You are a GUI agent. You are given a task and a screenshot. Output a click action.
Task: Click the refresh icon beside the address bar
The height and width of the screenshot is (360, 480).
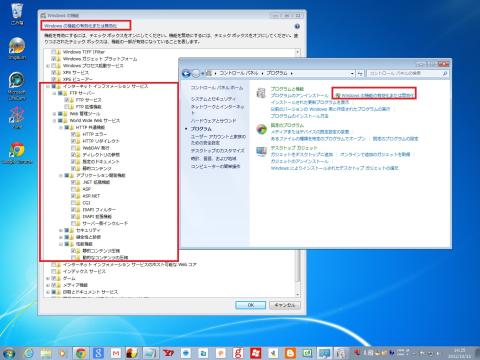click(x=360, y=73)
